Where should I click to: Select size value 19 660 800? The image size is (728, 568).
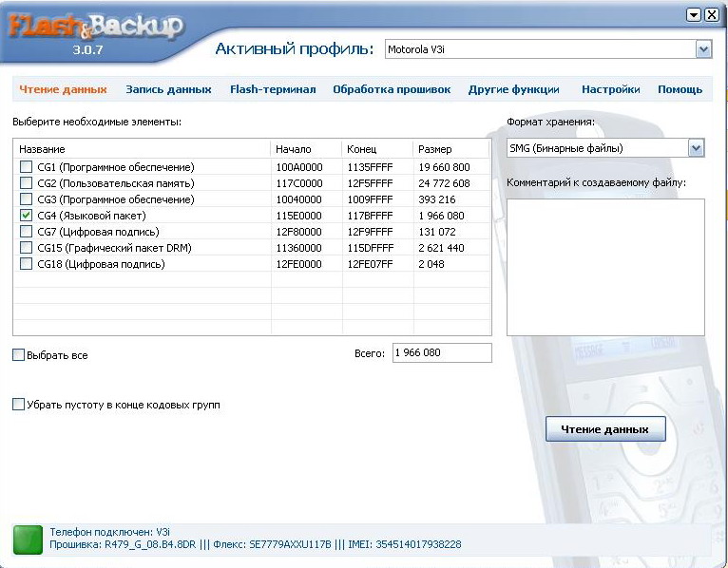click(x=444, y=167)
